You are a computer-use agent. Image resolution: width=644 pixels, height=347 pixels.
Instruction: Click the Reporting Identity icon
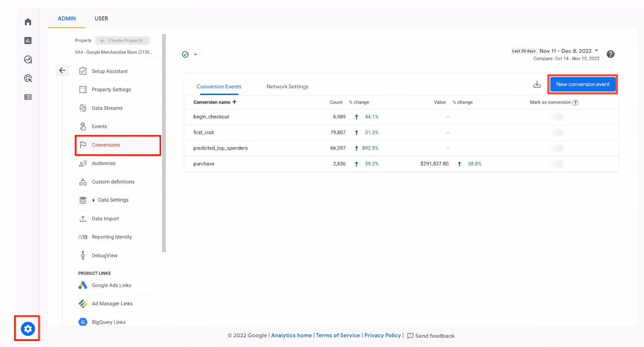click(x=83, y=237)
